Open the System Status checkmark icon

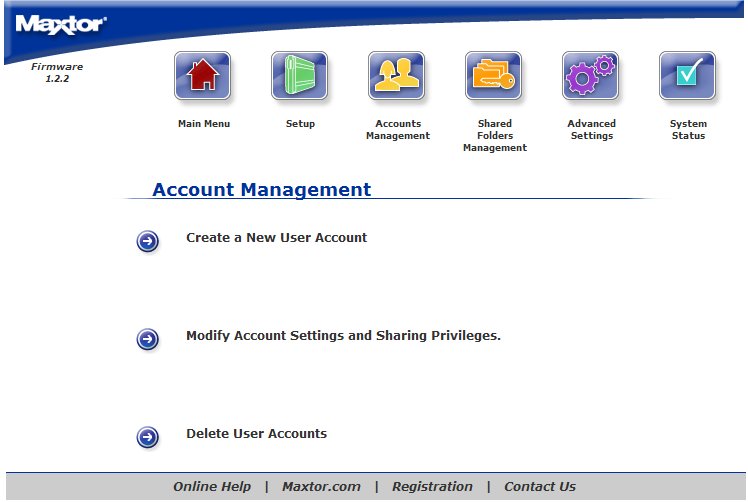687,77
